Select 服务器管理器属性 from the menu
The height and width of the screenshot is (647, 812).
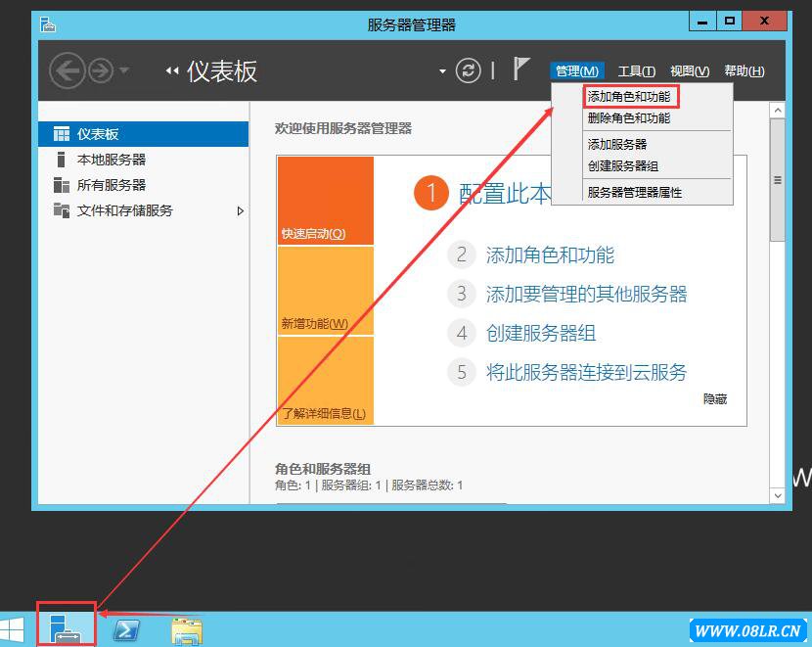(634, 193)
